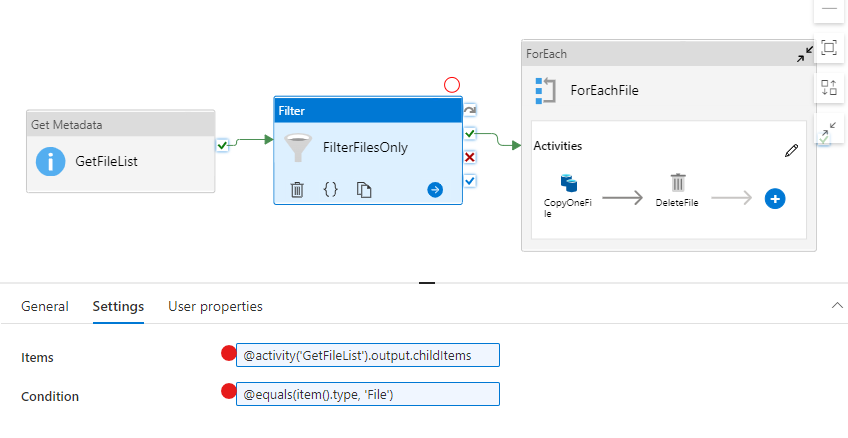View source code of the Filter activity

[331, 189]
